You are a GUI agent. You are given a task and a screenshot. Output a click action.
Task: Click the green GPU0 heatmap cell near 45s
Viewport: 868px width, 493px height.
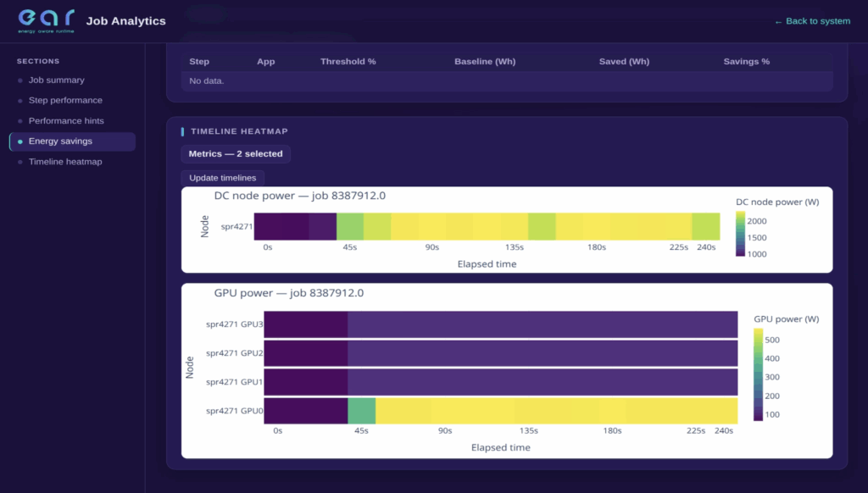361,411
